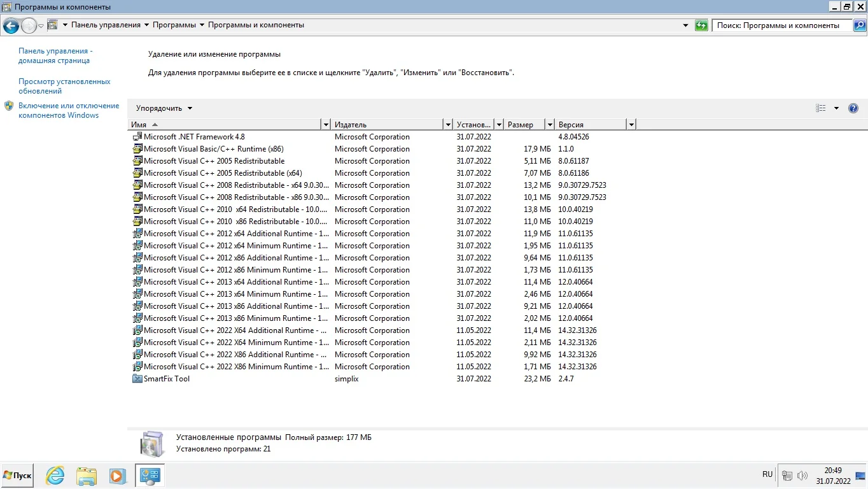Image resolution: width=868 pixels, height=489 pixels.
Task: Select Visual C++ 2010 x86 Redistributable row name
Action: [236, 222]
